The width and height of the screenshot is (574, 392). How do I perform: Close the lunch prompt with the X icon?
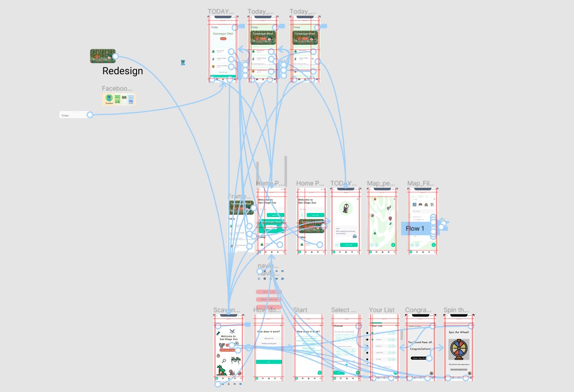point(357,199)
